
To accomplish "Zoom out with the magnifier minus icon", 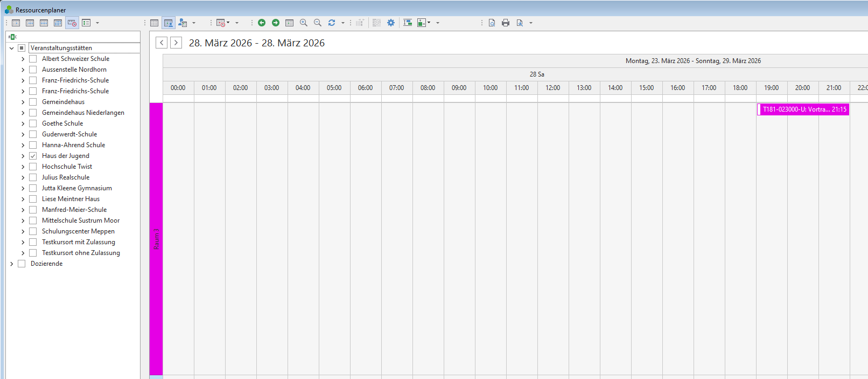I will point(318,23).
